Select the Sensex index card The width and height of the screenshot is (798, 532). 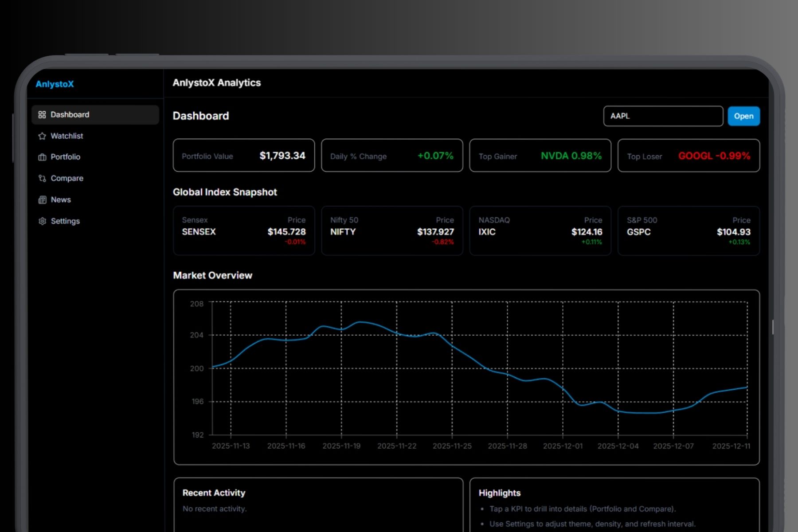243,231
